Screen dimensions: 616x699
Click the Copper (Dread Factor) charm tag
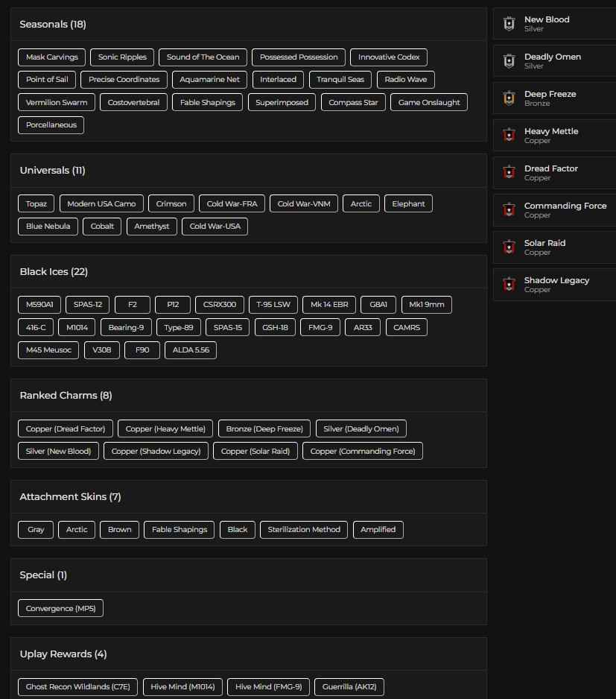coord(65,428)
